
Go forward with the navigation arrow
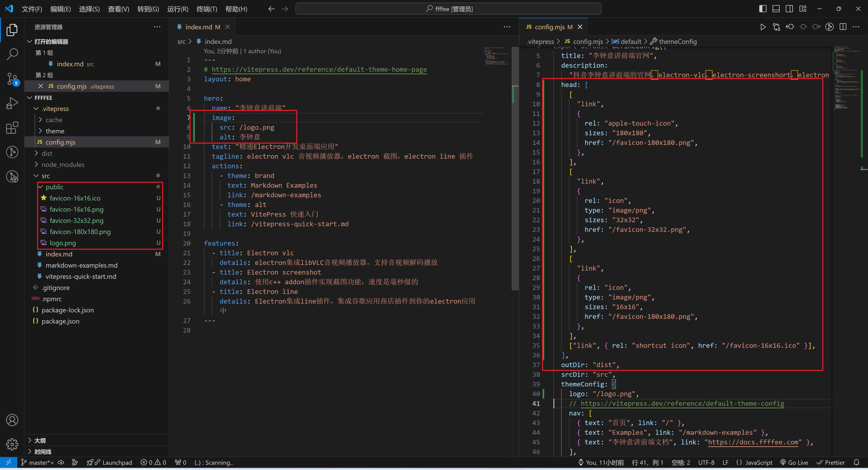point(285,9)
